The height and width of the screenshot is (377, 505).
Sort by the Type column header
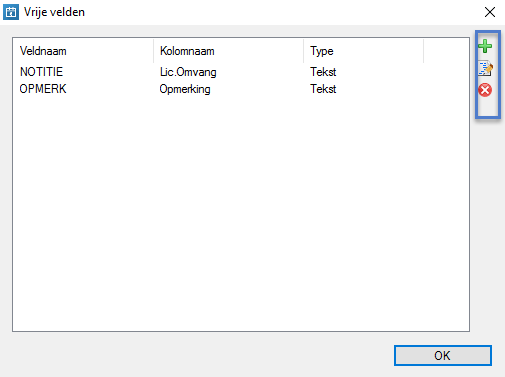pos(364,51)
